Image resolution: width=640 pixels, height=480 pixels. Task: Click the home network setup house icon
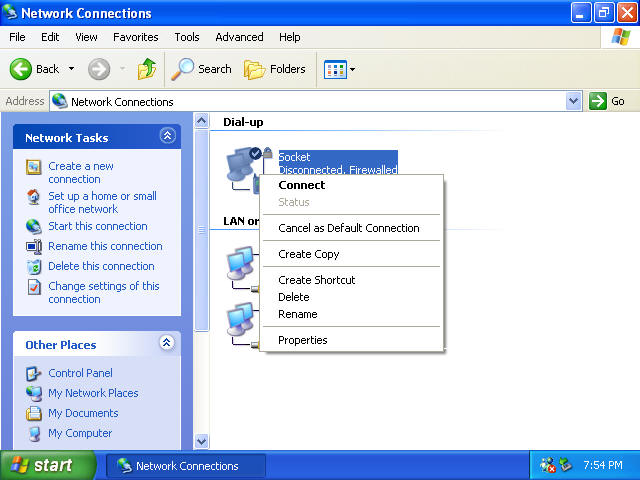33,197
